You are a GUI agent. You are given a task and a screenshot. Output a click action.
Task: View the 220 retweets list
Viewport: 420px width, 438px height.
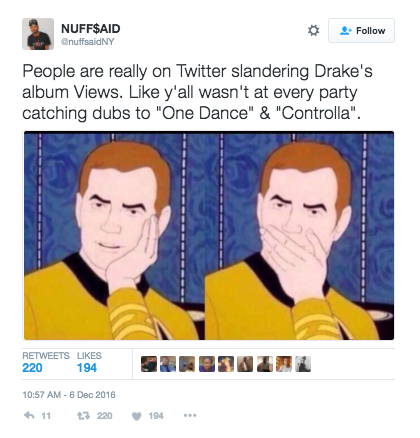46,362
